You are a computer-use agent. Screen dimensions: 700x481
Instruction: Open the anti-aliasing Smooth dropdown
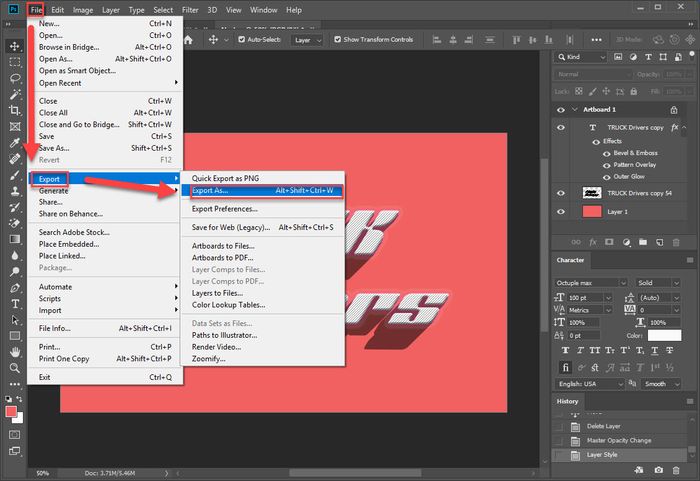(660, 383)
